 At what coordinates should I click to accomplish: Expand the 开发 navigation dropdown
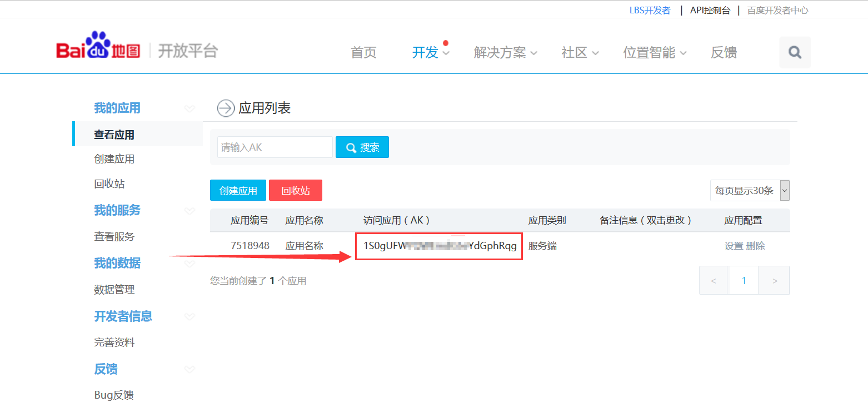446,53
